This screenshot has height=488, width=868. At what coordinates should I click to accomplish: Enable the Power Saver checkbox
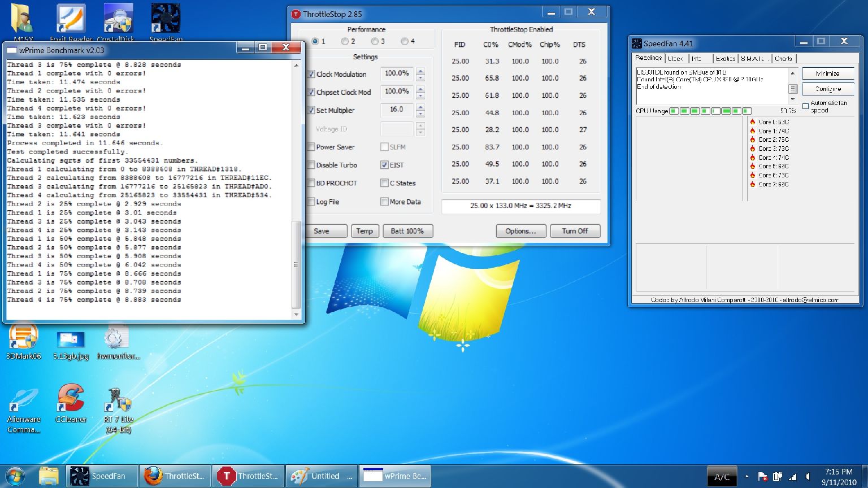[311, 147]
